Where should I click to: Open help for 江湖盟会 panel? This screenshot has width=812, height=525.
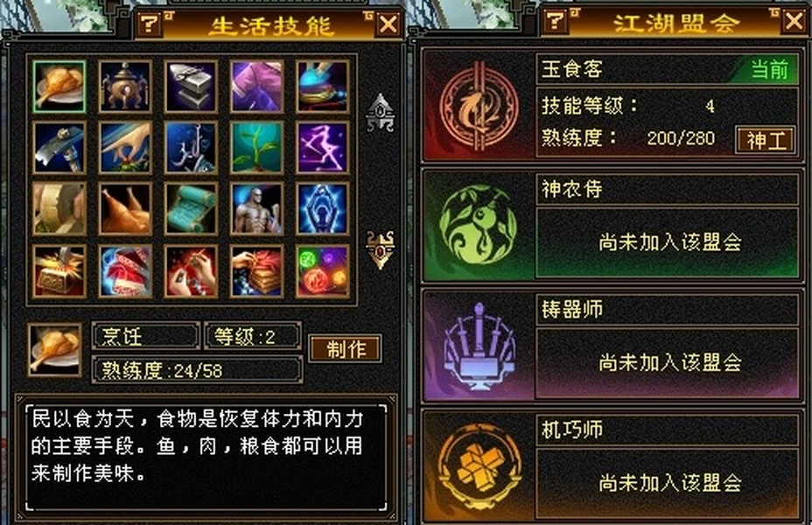(556, 21)
